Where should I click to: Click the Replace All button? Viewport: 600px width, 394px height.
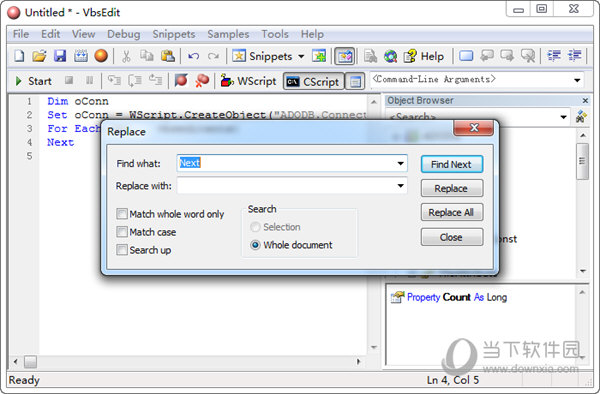(x=452, y=212)
